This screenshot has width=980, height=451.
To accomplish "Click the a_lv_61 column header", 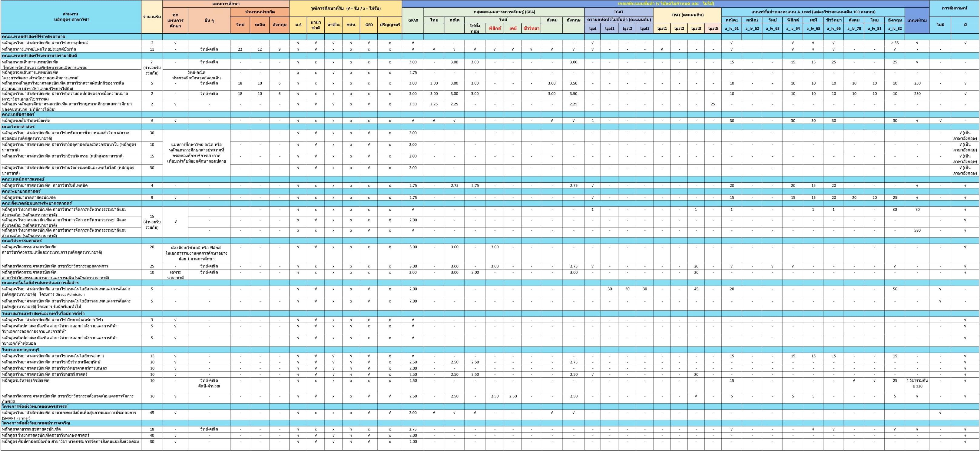I will pos(731,28).
